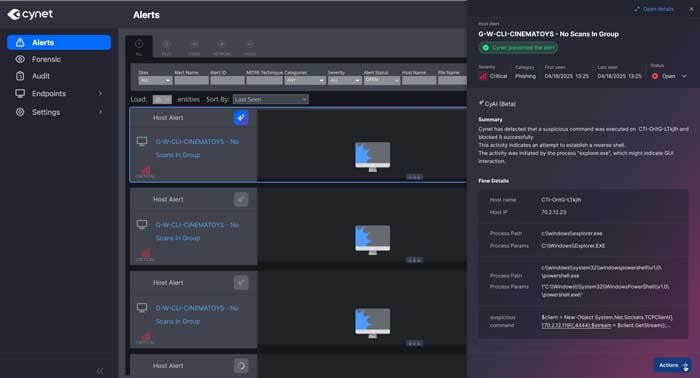
Task: Open three-dots menu on third alert card
Action: (x=414, y=344)
